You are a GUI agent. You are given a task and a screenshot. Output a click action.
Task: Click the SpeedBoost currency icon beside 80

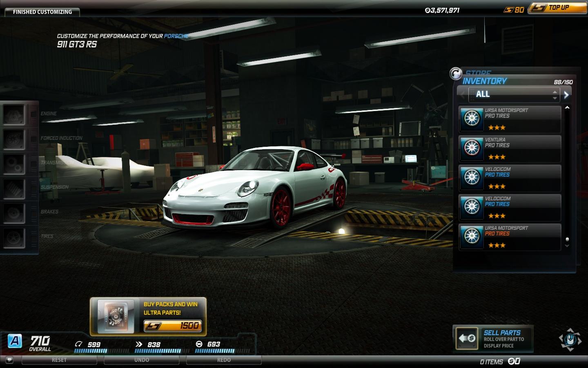click(x=508, y=10)
